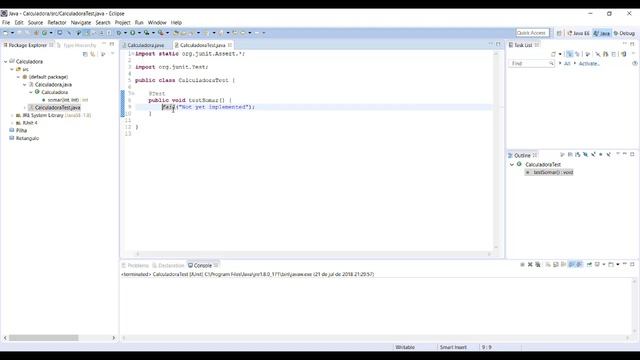Click the fail("Not yet implemented") code line
Screen dimensions: 640x360
tap(208, 107)
